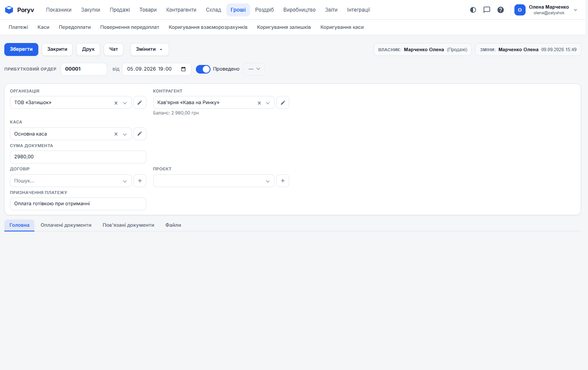Click the Чат button
The height and width of the screenshot is (370, 588).
[114, 49]
